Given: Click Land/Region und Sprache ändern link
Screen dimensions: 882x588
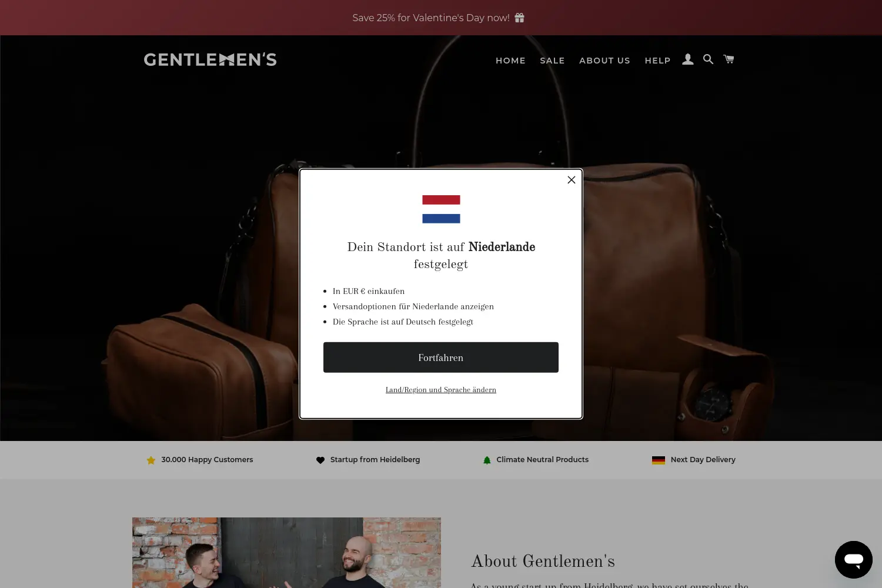Looking at the screenshot, I should [441, 390].
